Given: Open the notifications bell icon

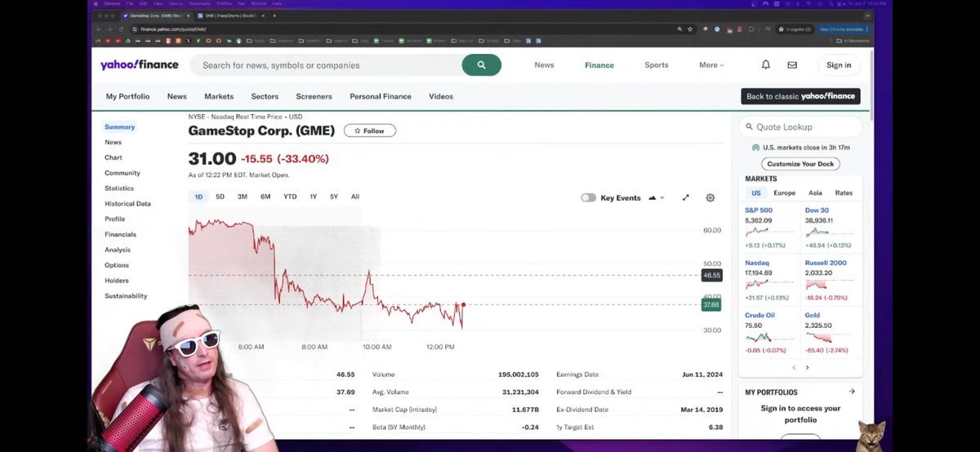Looking at the screenshot, I should click(x=766, y=65).
